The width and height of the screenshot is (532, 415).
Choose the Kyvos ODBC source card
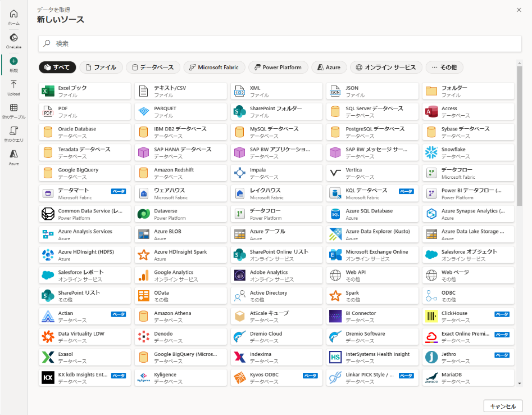pyautogui.click(x=276, y=378)
